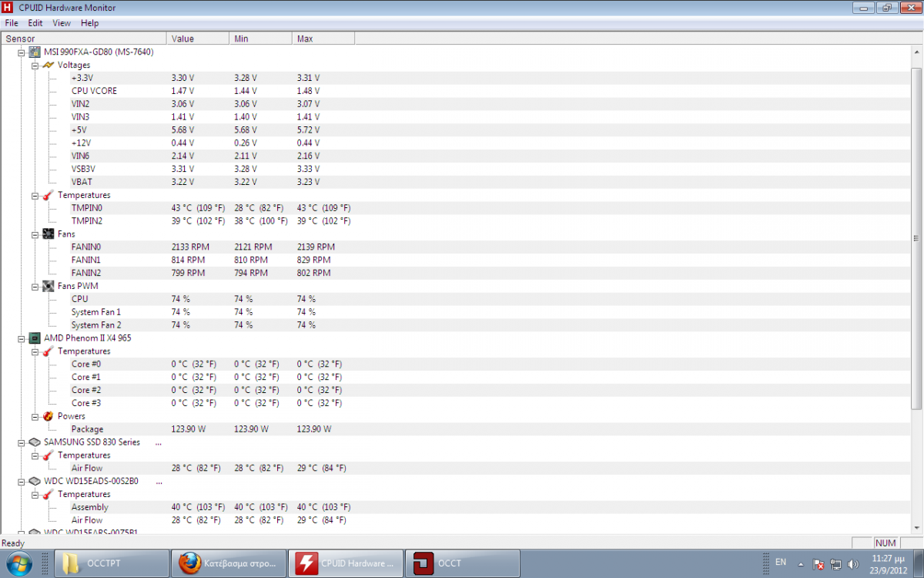Click the EN language indicator
924x578 pixels.
tap(781, 562)
